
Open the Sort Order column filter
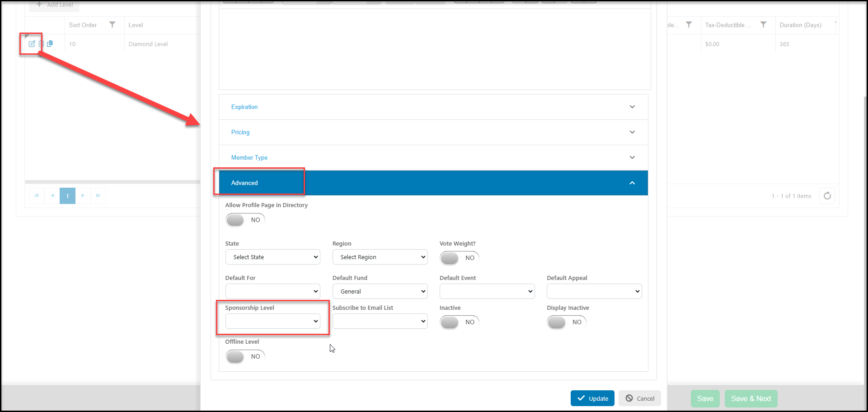coord(112,25)
